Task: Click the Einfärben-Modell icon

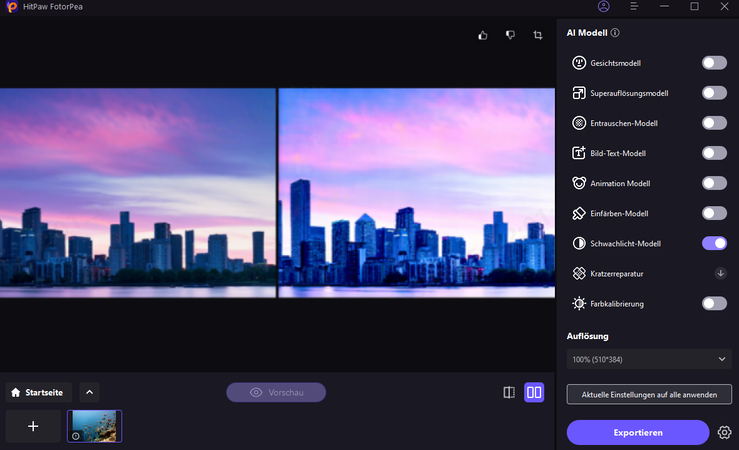Action: pyautogui.click(x=579, y=213)
